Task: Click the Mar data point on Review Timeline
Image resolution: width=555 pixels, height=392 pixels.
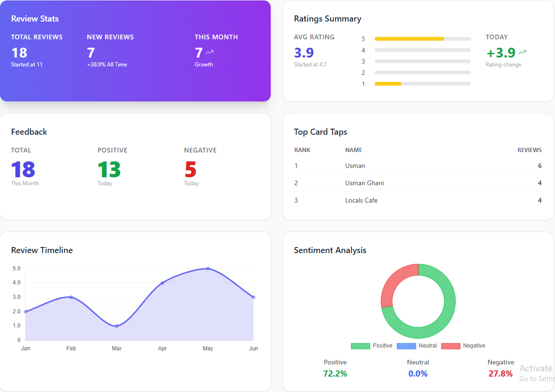Action: click(117, 326)
